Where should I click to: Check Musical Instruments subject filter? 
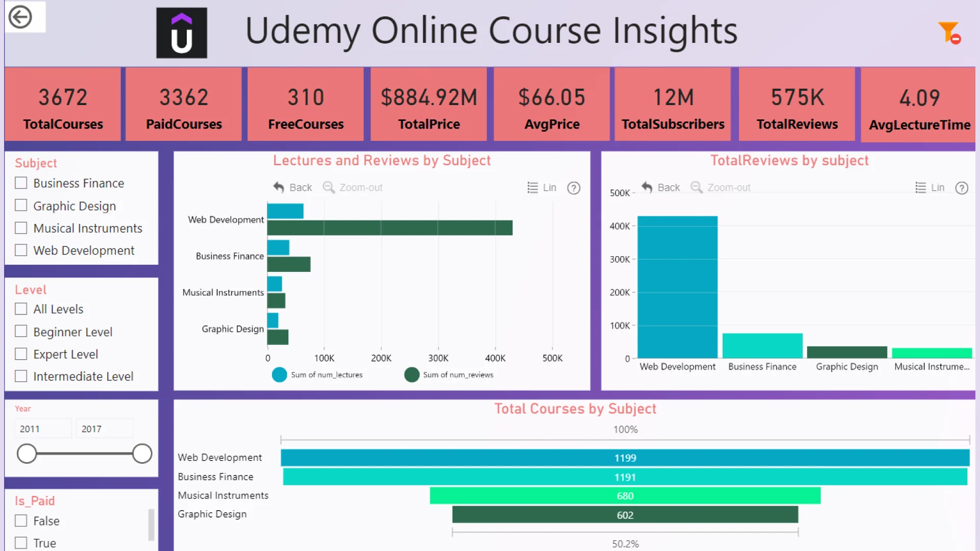coord(21,228)
